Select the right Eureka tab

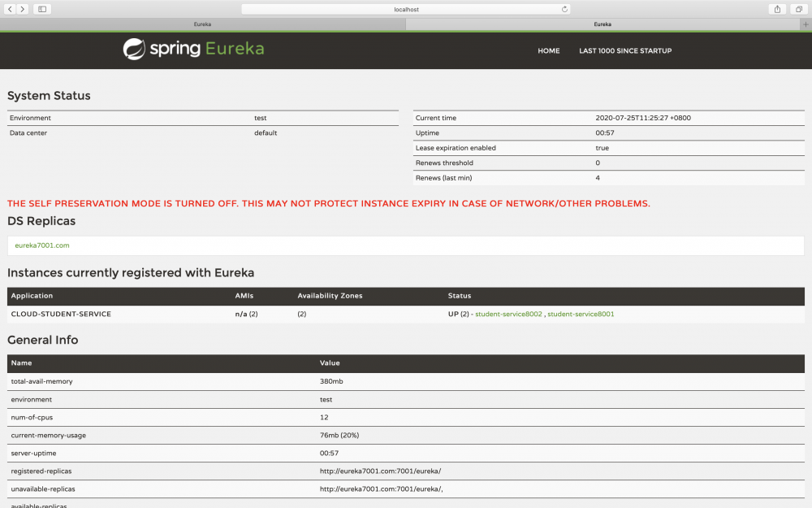tap(603, 24)
